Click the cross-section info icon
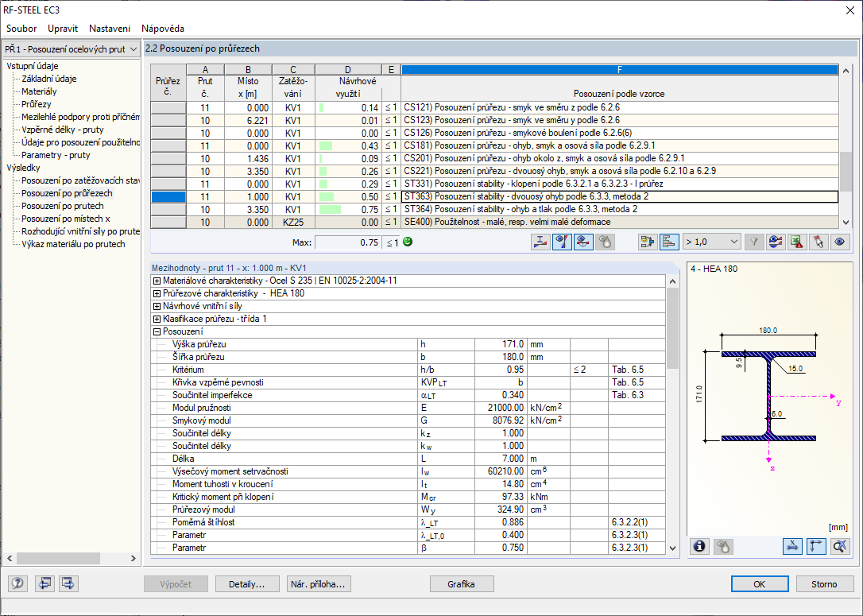The image size is (863, 616). [700, 546]
